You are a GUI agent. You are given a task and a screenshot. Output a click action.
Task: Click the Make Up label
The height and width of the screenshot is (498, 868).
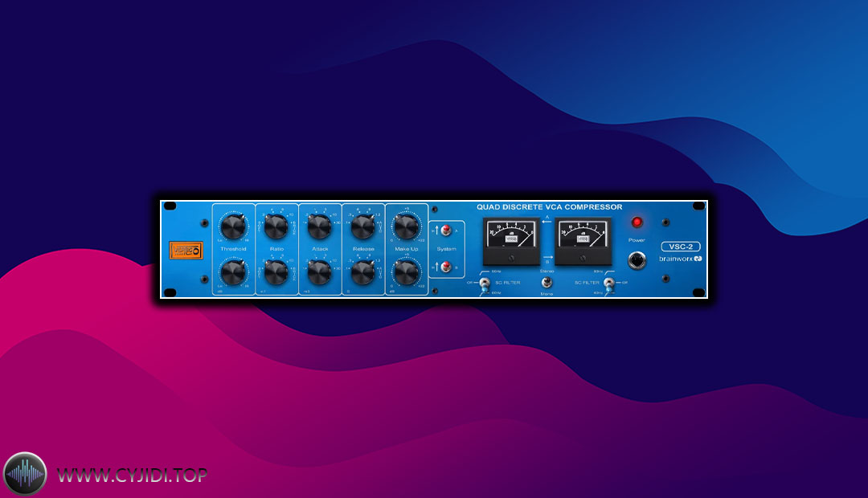click(406, 249)
